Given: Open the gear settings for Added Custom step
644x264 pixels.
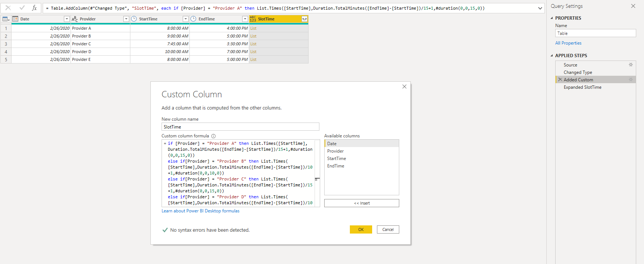Looking at the screenshot, I should click(631, 79).
